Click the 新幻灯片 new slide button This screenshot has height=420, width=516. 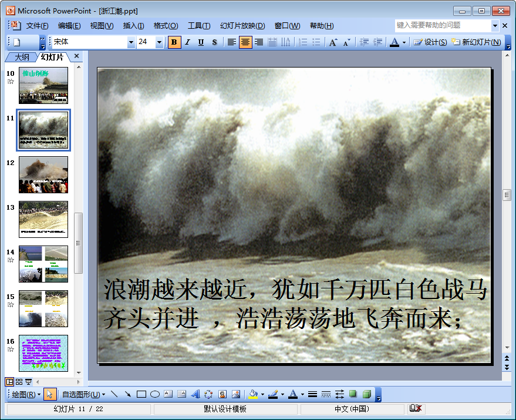(476, 42)
